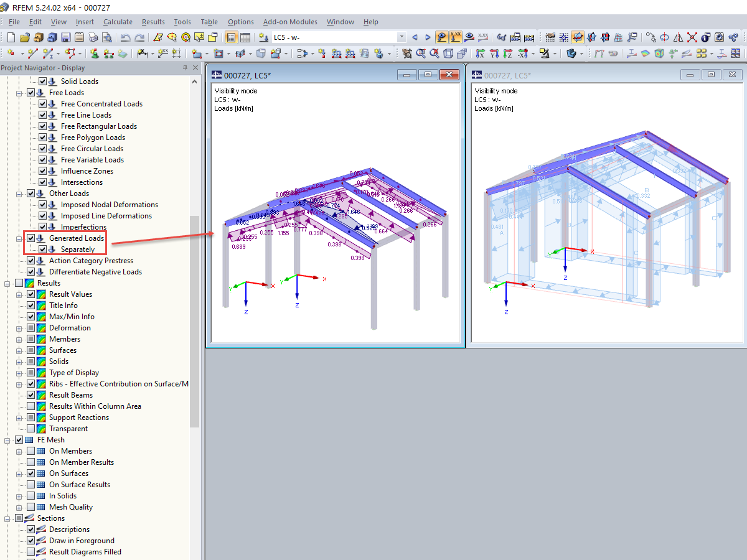This screenshot has height=560, width=747.
Task: Collapse the Results tree node
Action: pyautogui.click(x=7, y=283)
